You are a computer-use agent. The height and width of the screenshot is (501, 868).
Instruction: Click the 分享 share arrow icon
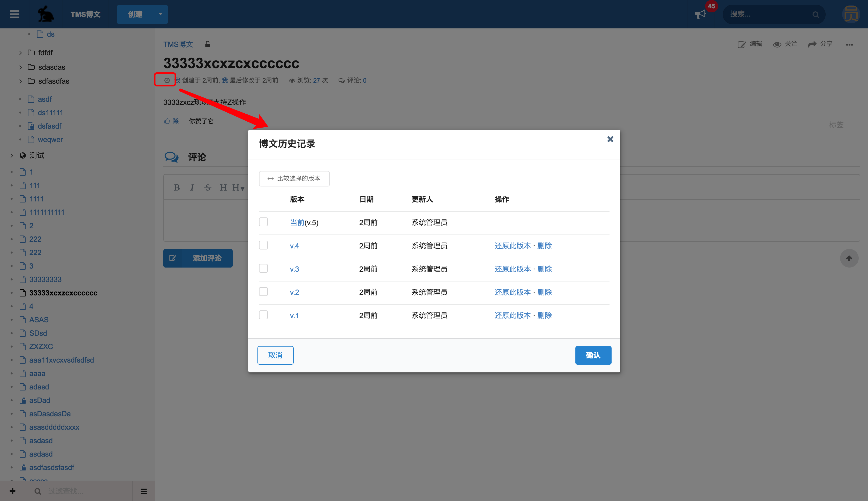click(x=812, y=44)
